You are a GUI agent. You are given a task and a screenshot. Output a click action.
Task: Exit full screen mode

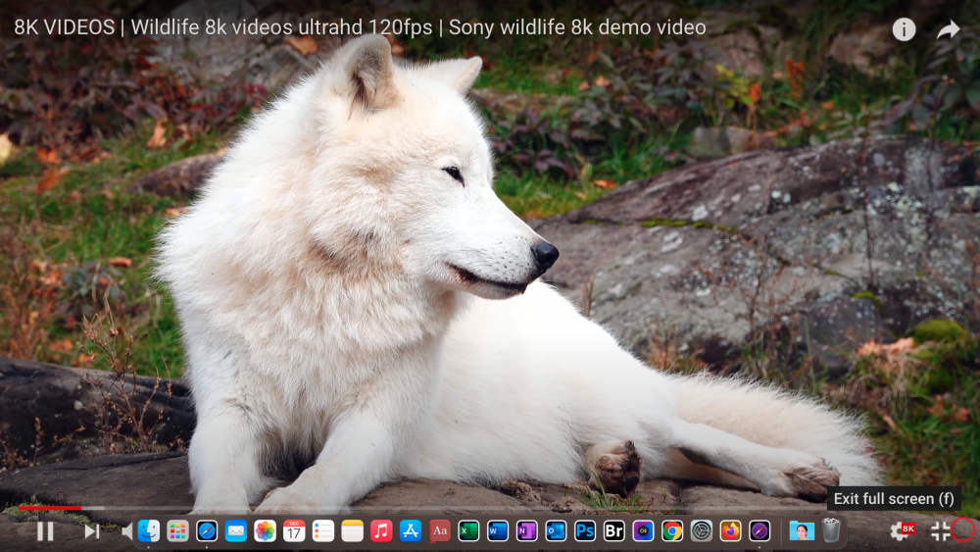pyautogui.click(x=941, y=531)
